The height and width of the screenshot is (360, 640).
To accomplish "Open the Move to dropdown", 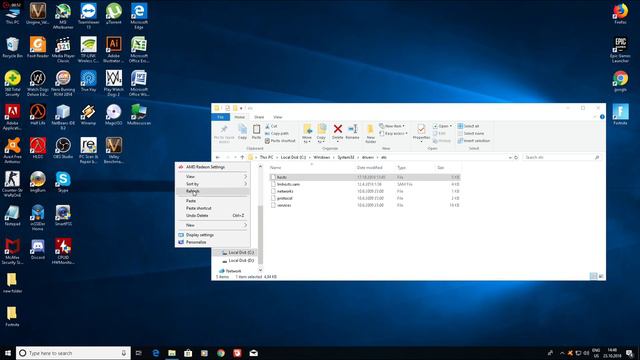I will 307,140.
